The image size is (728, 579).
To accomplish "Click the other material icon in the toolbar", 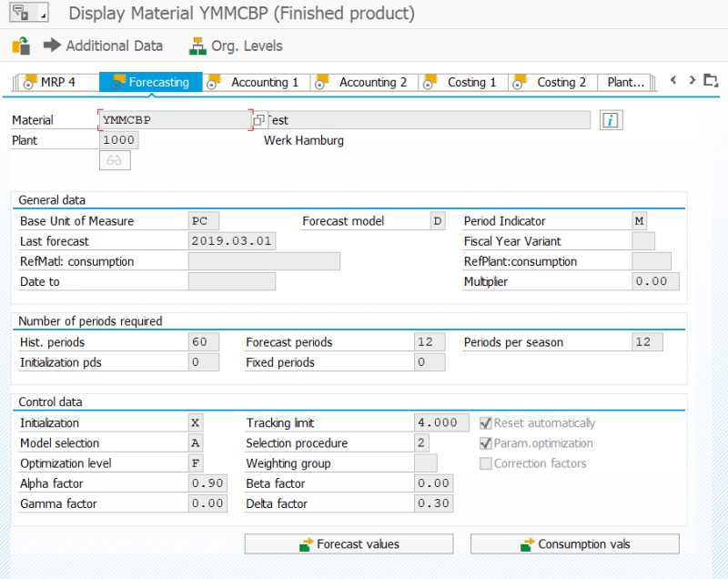I will click(21, 46).
